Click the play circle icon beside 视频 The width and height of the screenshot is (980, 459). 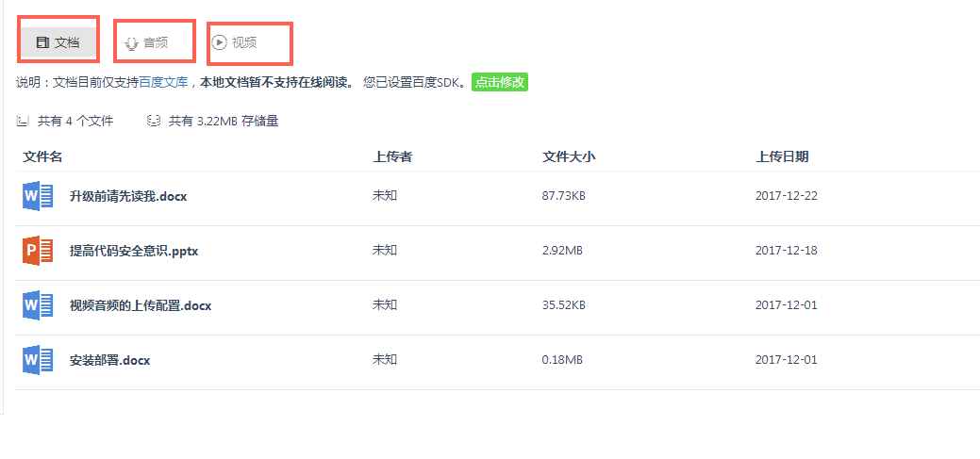click(219, 42)
